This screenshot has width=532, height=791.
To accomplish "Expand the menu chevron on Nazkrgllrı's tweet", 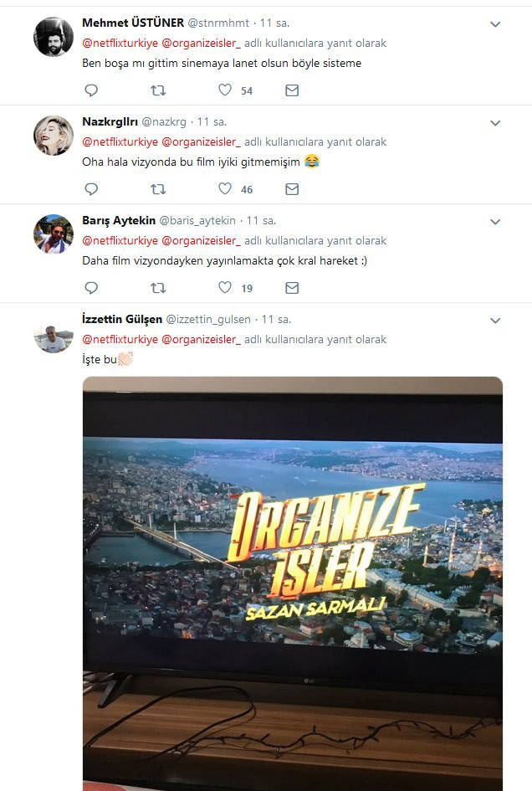I will [x=495, y=123].
